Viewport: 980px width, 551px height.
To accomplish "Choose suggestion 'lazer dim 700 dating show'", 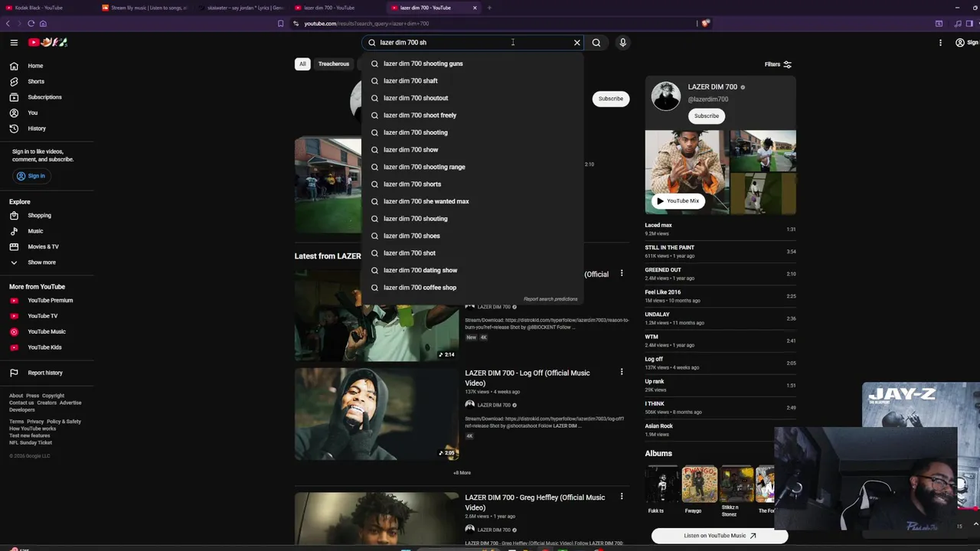I will pos(472,270).
